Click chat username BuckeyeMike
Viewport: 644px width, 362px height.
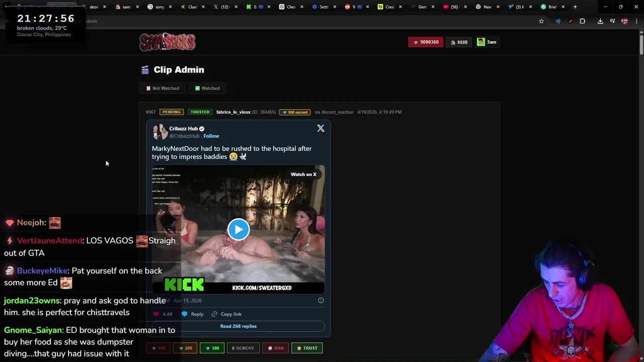pos(42,271)
